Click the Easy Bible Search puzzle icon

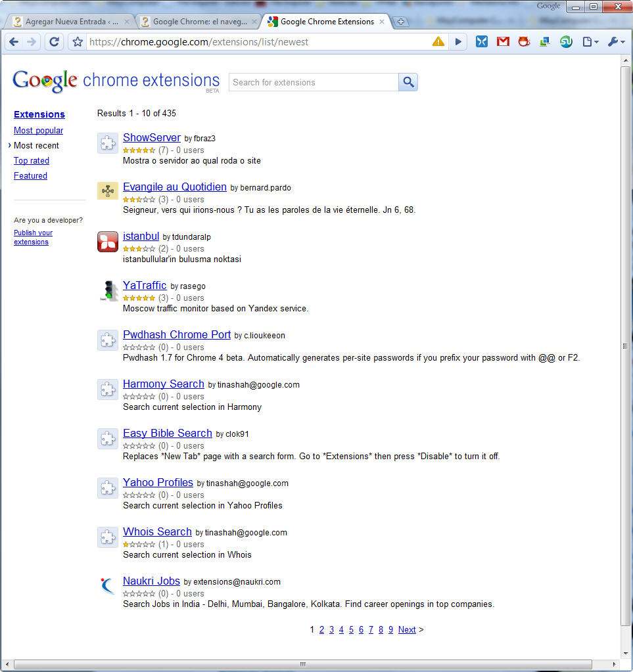(108, 439)
